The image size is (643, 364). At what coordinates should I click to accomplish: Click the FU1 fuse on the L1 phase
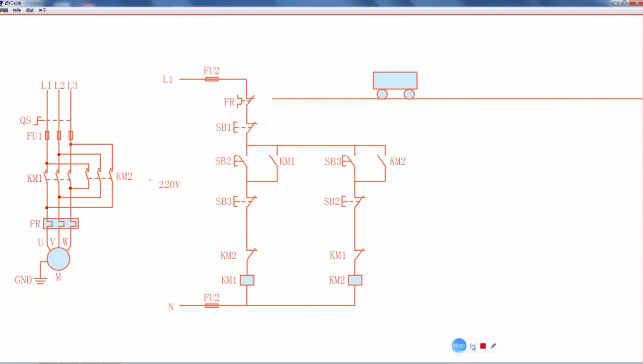47,135
